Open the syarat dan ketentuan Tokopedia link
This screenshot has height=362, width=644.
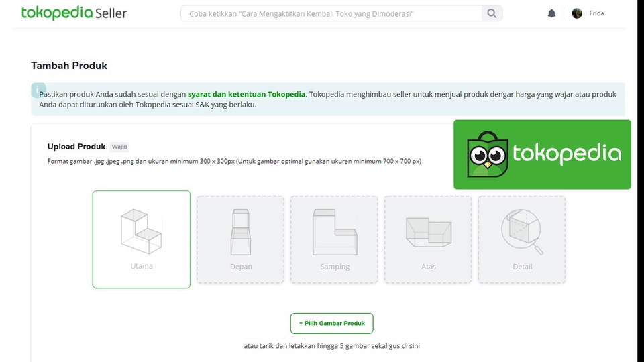246,94
